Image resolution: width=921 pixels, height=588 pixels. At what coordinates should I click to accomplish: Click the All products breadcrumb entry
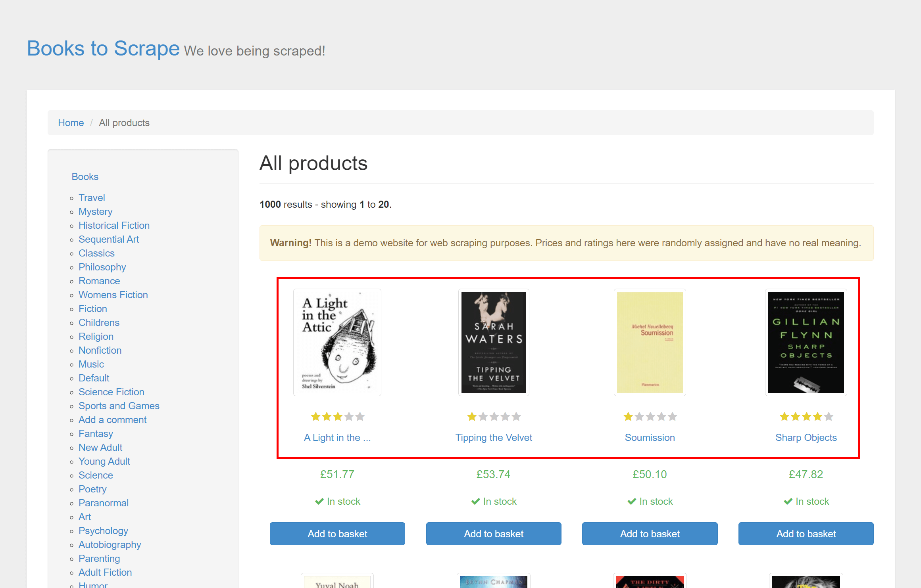(x=124, y=123)
